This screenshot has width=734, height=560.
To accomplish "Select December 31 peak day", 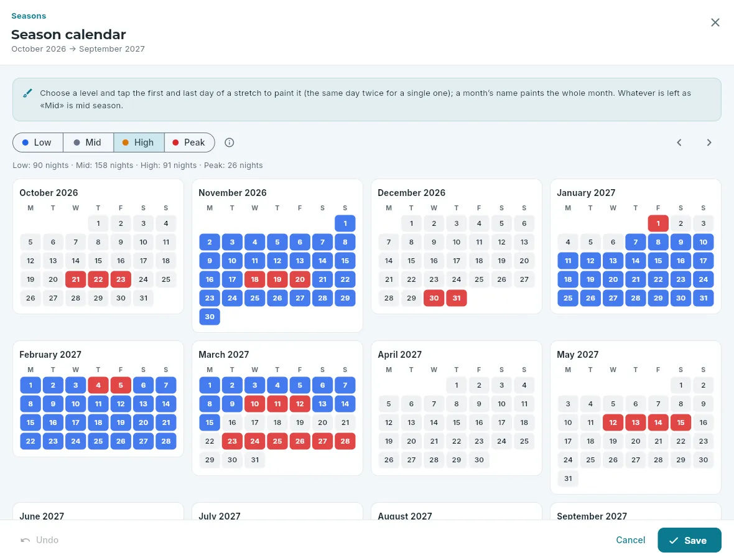I will 457,298.
